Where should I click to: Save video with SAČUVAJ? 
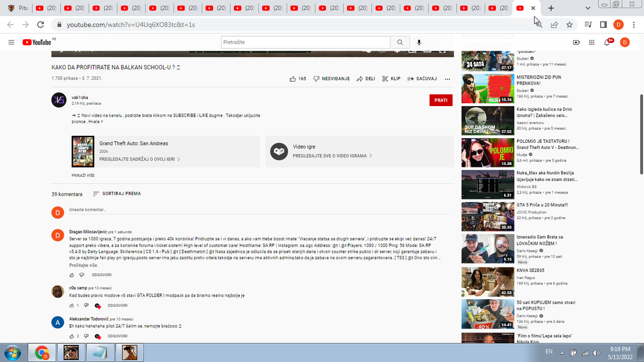point(422,79)
